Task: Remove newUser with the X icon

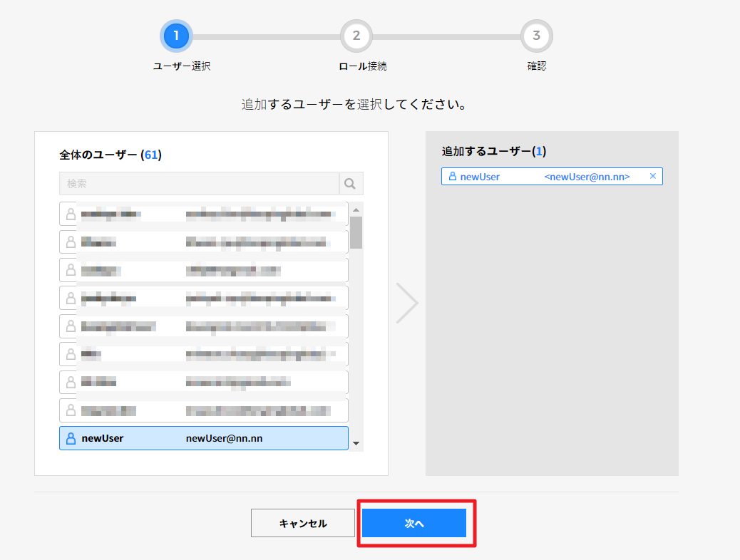Action: coord(652,176)
